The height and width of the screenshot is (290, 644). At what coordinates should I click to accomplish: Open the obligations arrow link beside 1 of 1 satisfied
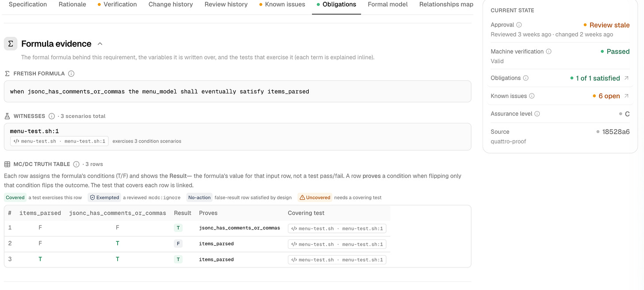pyautogui.click(x=626, y=78)
